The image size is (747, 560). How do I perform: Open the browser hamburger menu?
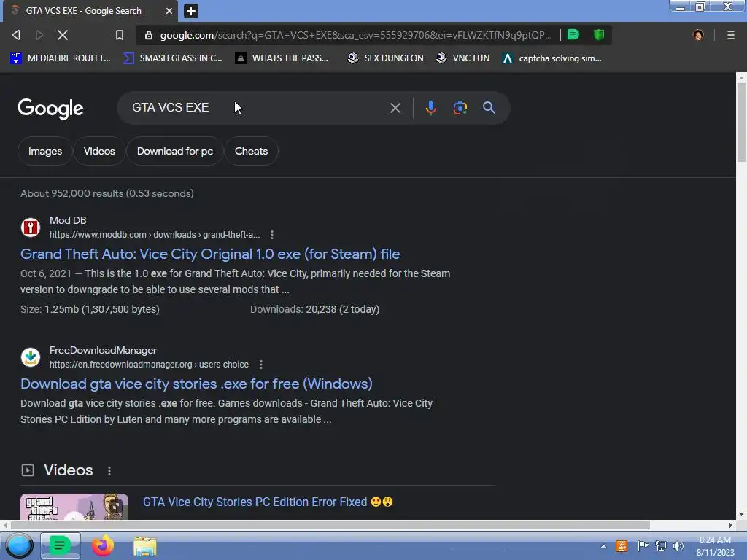(730, 35)
